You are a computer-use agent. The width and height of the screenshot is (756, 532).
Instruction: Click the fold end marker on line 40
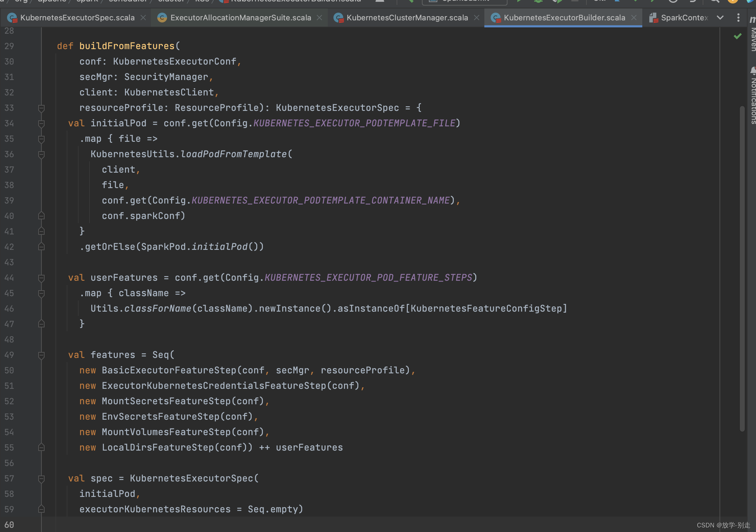(x=41, y=216)
